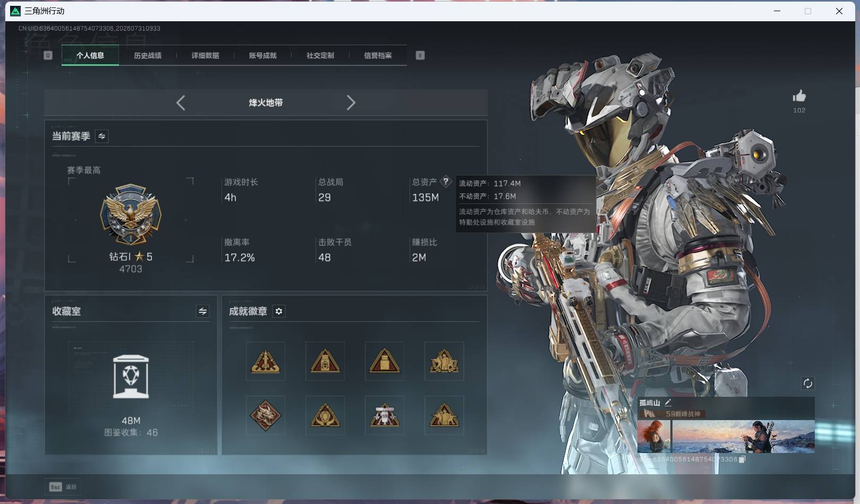Image resolution: width=860 pixels, height=504 pixels.
Task: Minimize the 三角洲行动 window
Action: (x=777, y=11)
